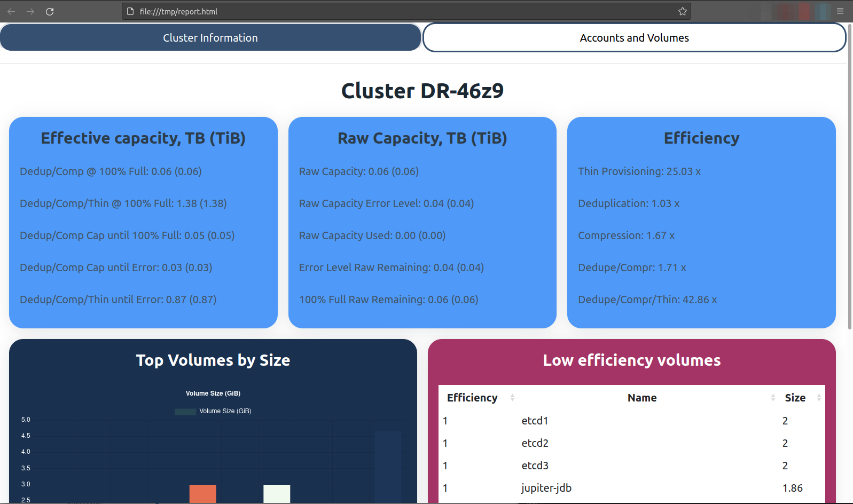
Task: Click the file icon in the address bar
Action: 130,11
